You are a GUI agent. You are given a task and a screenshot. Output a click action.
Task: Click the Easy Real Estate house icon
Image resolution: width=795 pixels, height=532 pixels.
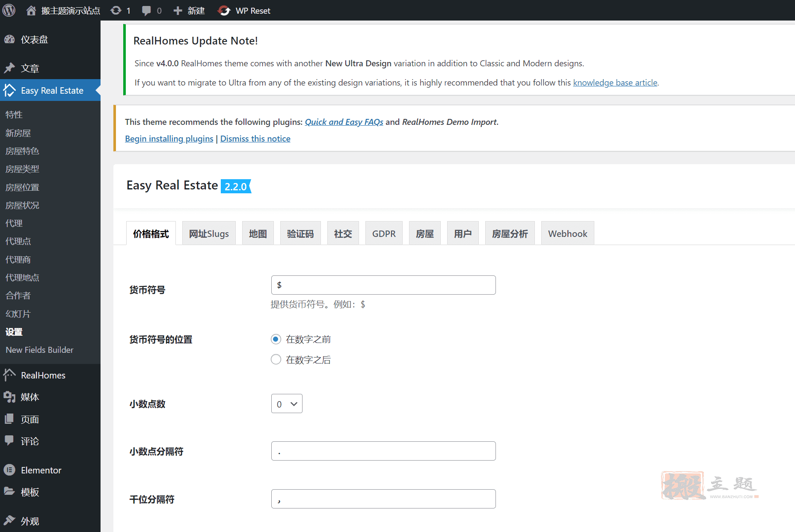click(x=9, y=90)
